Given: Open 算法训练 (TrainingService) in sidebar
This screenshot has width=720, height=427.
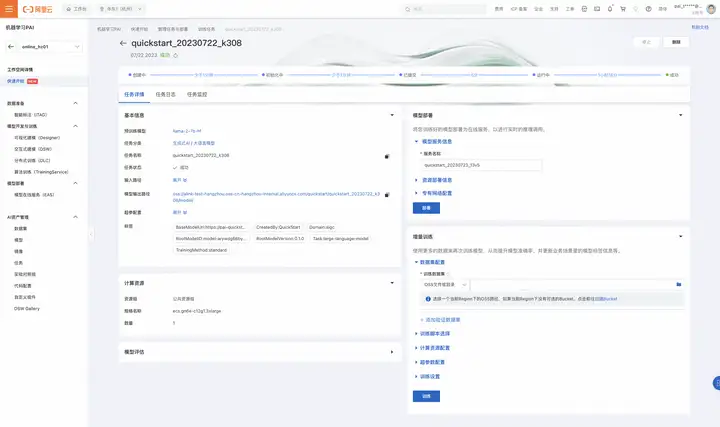Looking at the screenshot, I should (x=41, y=172).
